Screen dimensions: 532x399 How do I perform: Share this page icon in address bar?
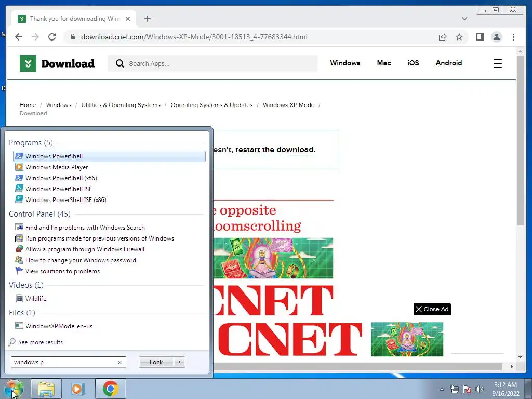click(x=443, y=37)
